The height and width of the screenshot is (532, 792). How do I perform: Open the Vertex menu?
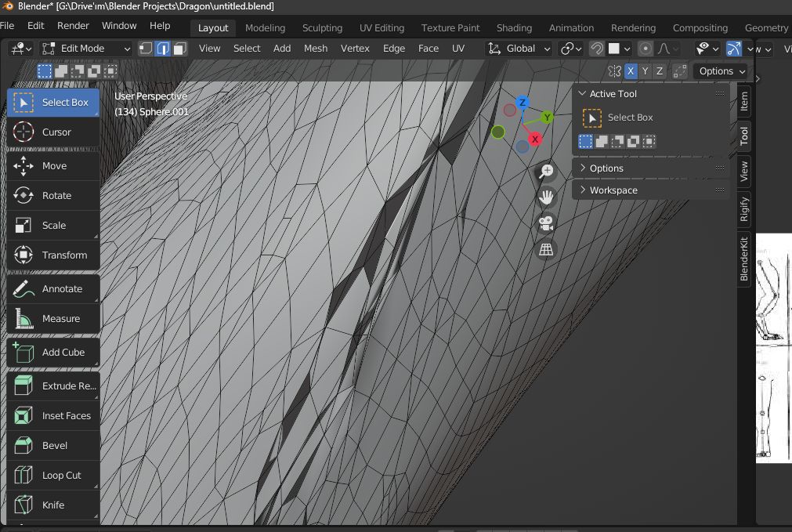click(x=355, y=49)
